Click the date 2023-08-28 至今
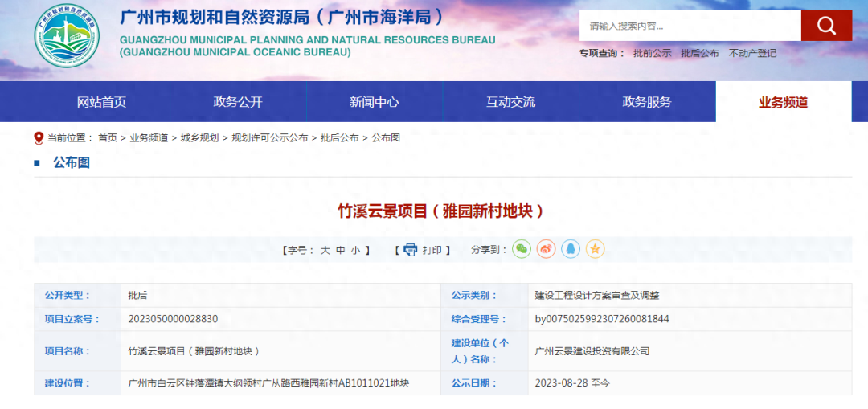The image size is (868, 409). (572, 383)
